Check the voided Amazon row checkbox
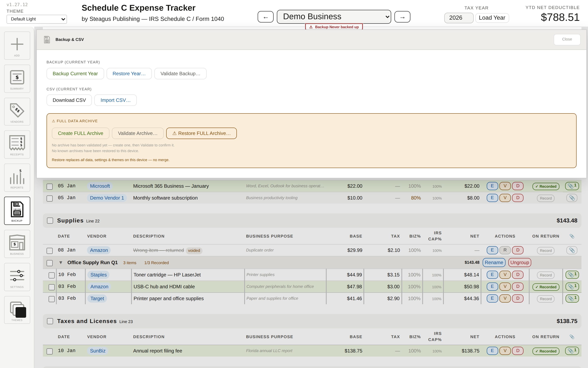 coord(50,251)
